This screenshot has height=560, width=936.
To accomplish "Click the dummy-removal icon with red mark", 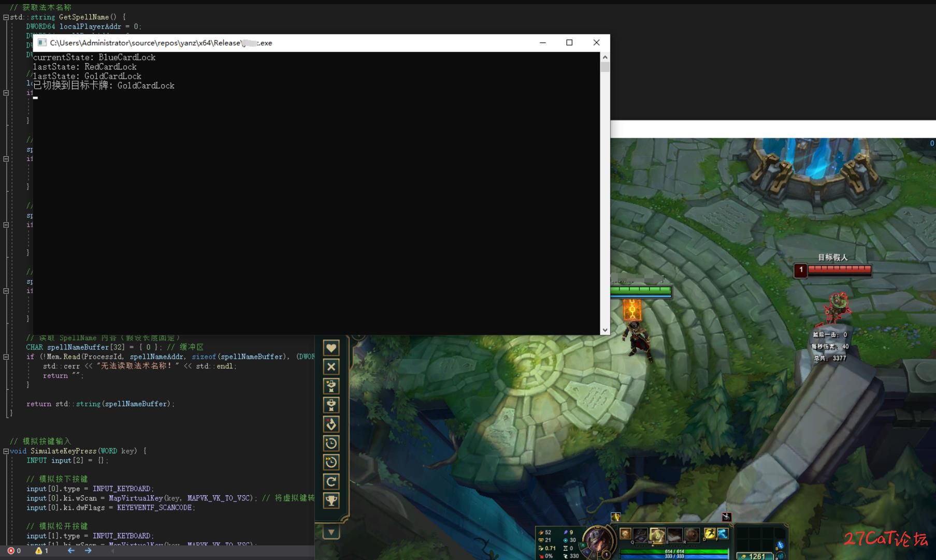I will coord(331,424).
